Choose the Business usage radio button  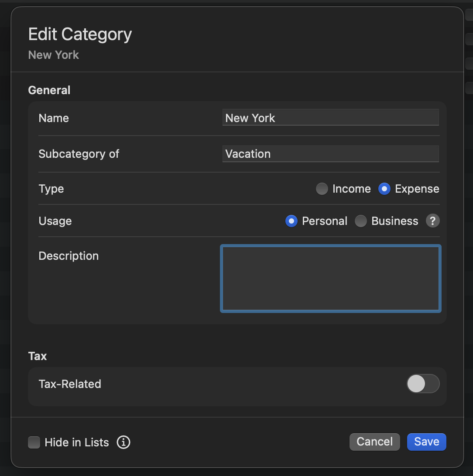[x=360, y=221]
